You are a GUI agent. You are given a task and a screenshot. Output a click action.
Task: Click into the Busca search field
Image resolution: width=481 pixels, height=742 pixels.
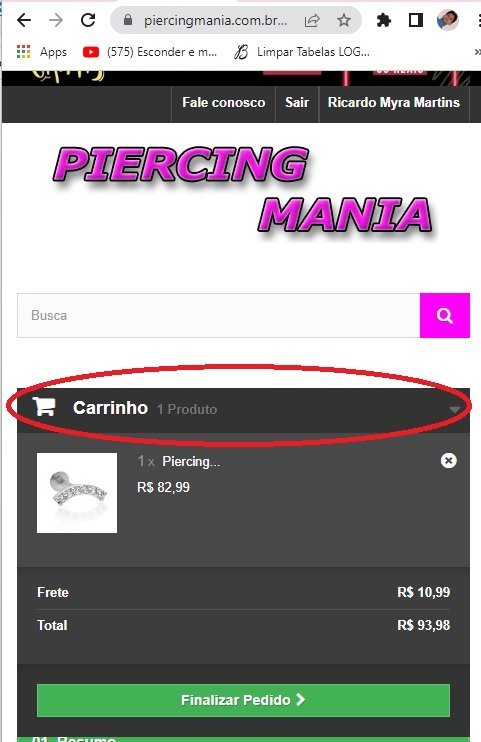(x=219, y=315)
